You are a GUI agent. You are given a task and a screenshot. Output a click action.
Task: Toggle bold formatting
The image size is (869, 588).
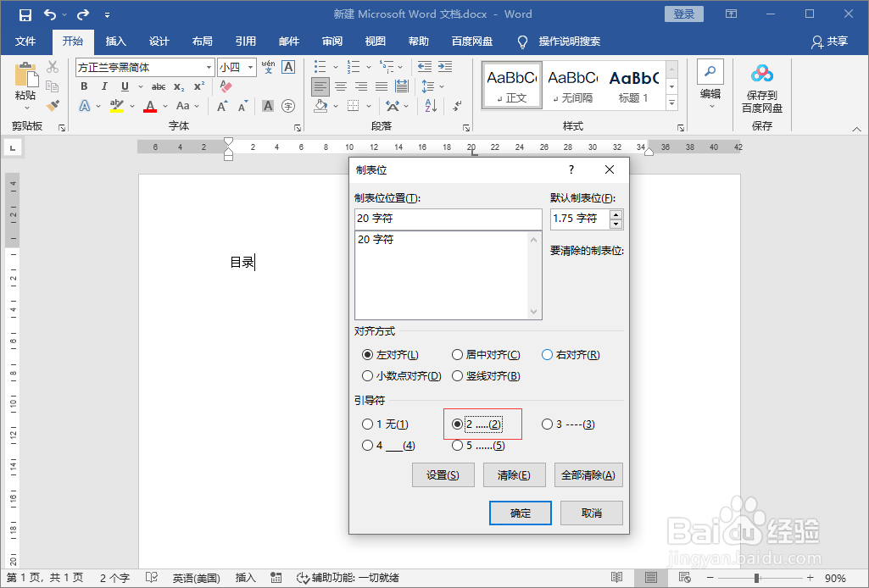pyautogui.click(x=83, y=86)
